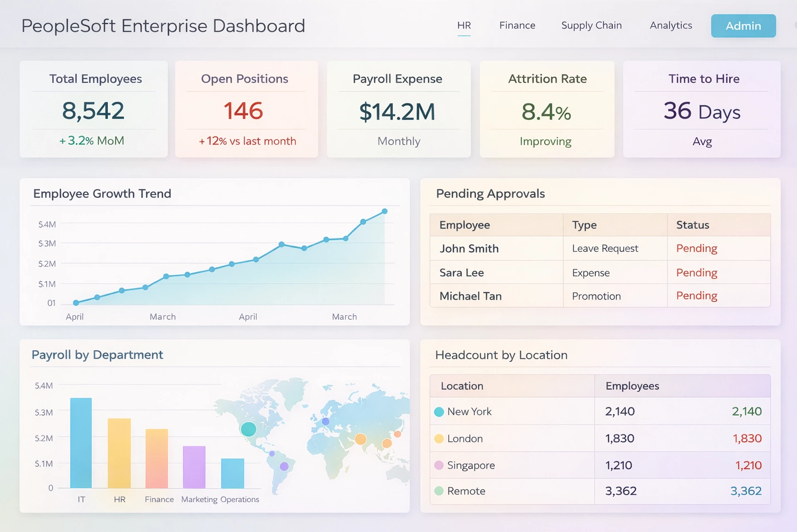Image resolution: width=797 pixels, height=532 pixels.
Task: Select the IT bar in payroll chart
Action: [x=81, y=442]
